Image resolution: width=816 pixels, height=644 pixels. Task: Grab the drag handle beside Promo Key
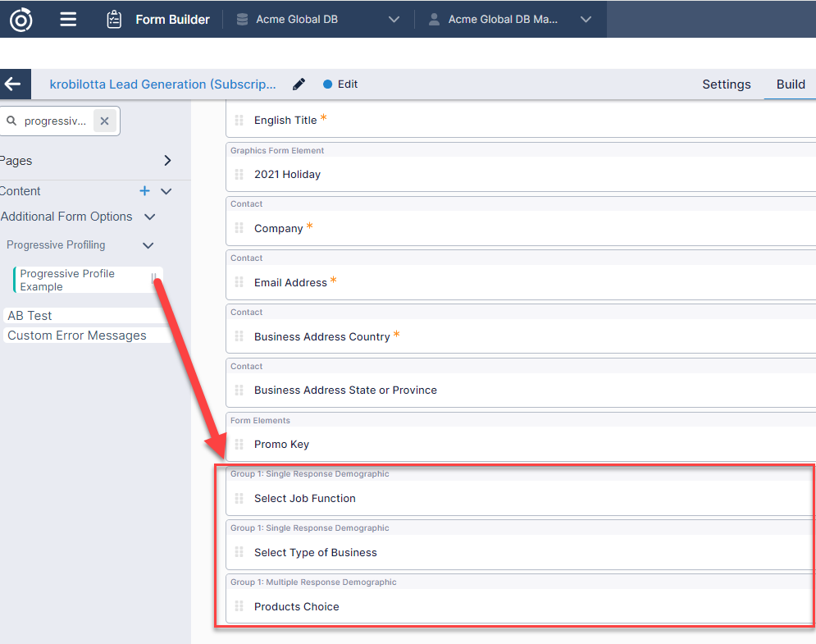point(239,445)
